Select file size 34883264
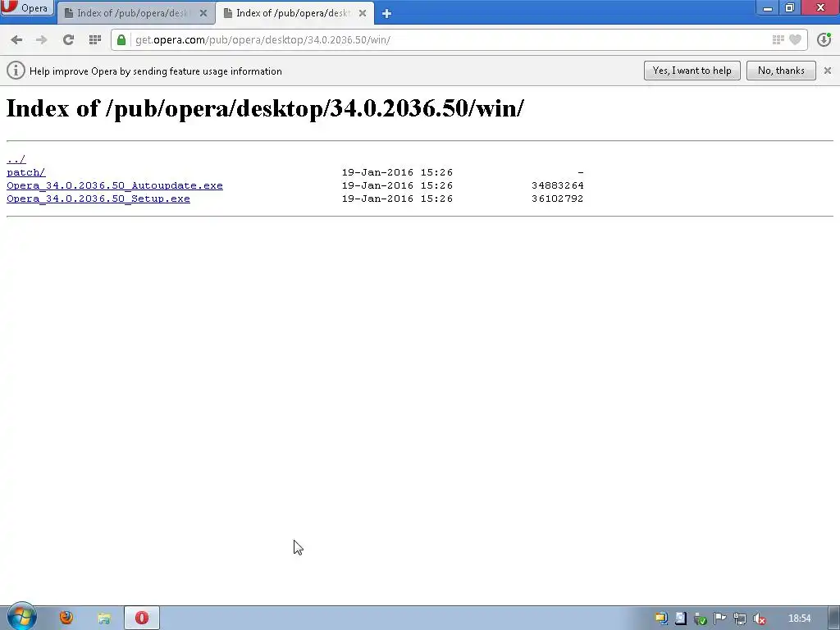Screen dimensions: 840x630 (557, 185)
